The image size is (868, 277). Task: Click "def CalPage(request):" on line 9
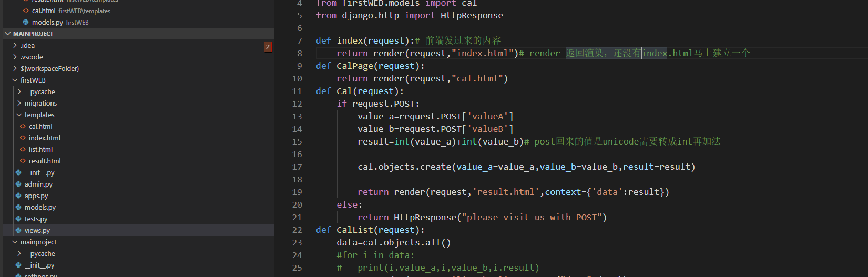[370, 66]
